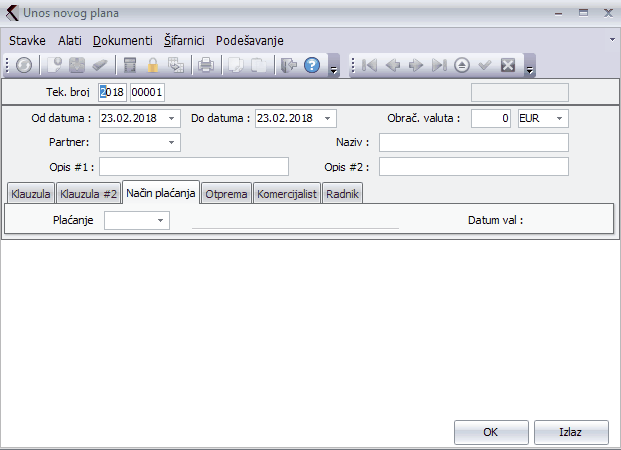Click the exit door icon in toolbar
Screen dimensions: 621x450
click(x=288, y=65)
